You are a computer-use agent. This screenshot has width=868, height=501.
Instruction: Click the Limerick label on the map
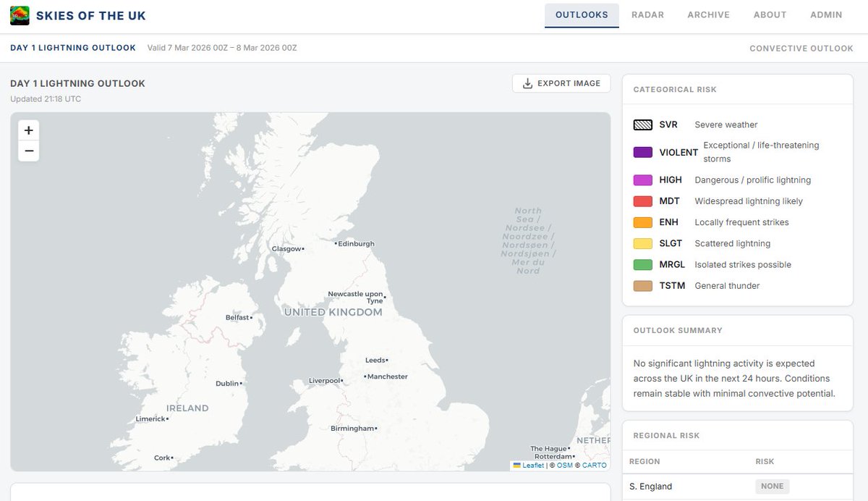click(x=152, y=419)
